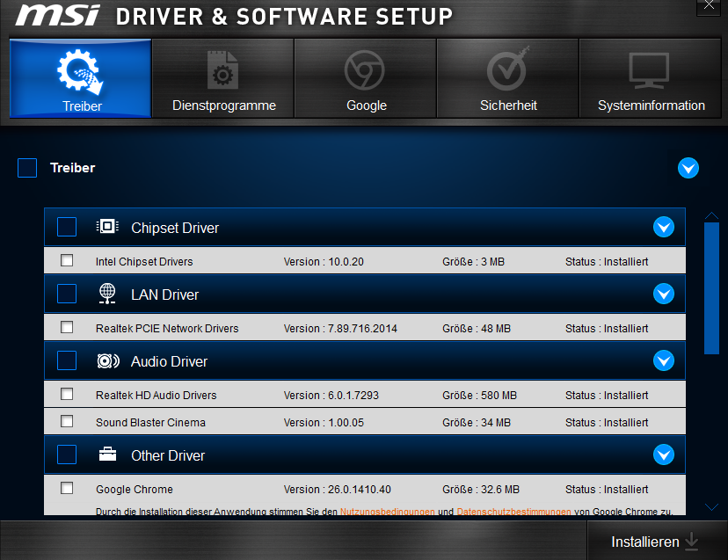Screen dimensions: 728x560
Task: Click the blue scrollbar thumb
Action: click(711, 287)
